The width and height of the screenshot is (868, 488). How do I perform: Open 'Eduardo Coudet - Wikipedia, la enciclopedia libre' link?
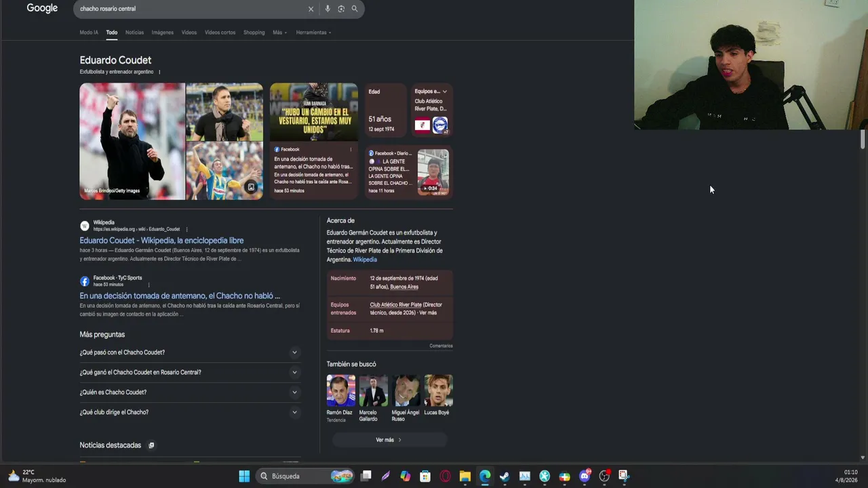(161, 241)
